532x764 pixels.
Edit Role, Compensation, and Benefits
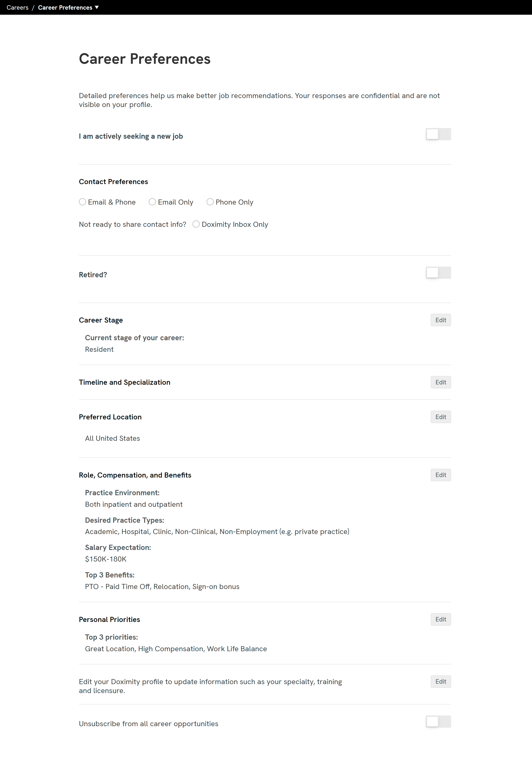(441, 475)
